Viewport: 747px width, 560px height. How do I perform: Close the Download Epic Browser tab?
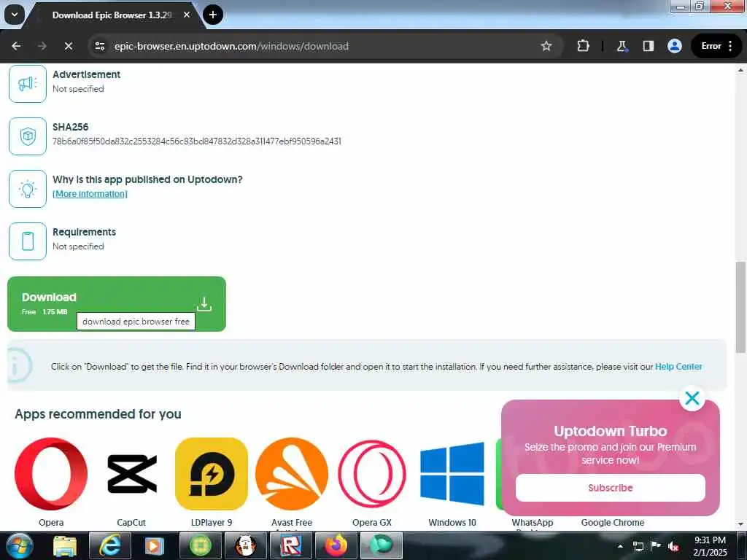click(187, 15)
